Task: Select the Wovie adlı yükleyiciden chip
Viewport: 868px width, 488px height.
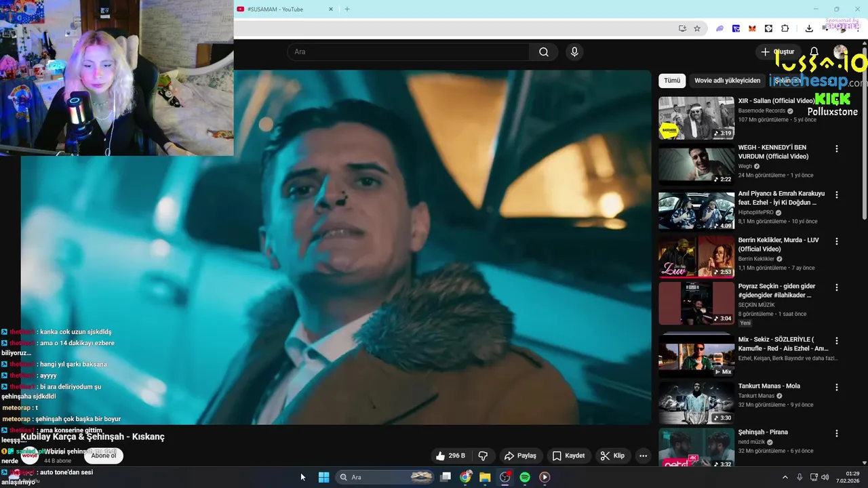Action: (x=728, y=81)
